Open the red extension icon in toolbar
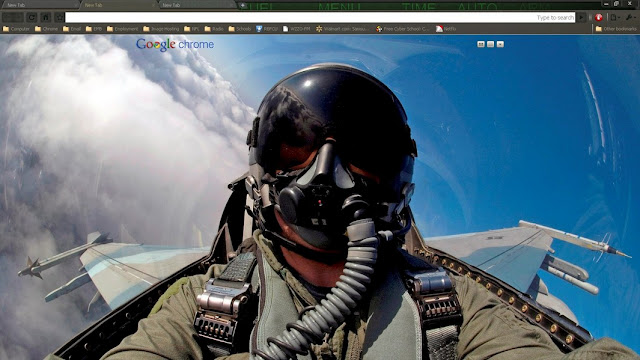 [599, 18]
